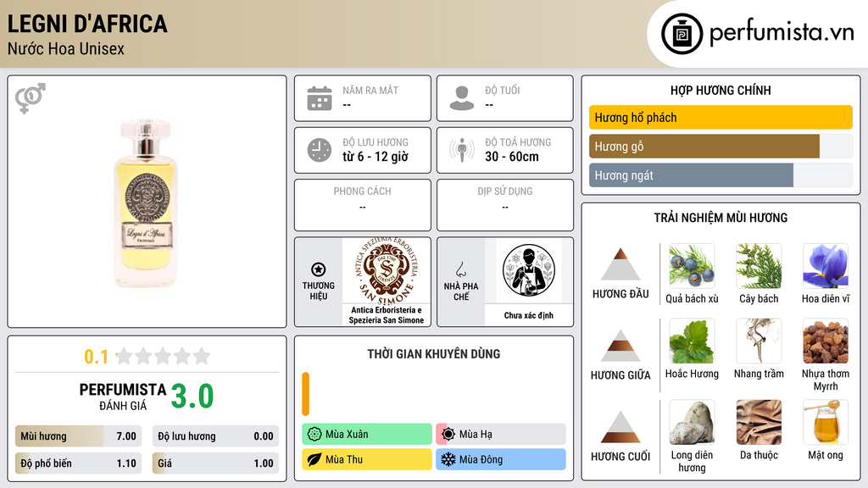Click the Hương ngát accord bar
This screenshot has height=488, width=868.
tap(721, 175)
